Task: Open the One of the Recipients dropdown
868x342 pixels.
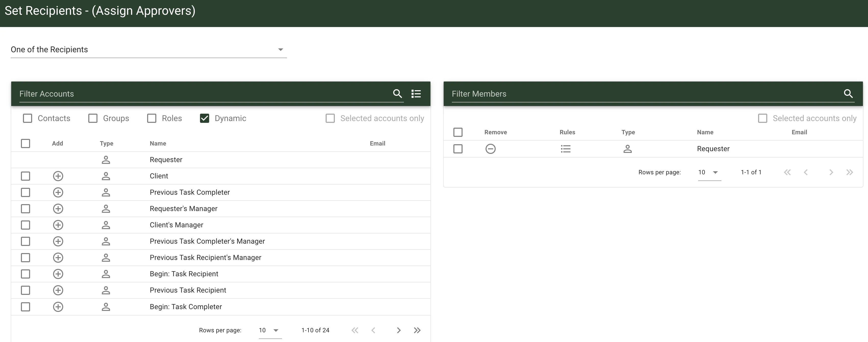Action: [x=149, y=49]
